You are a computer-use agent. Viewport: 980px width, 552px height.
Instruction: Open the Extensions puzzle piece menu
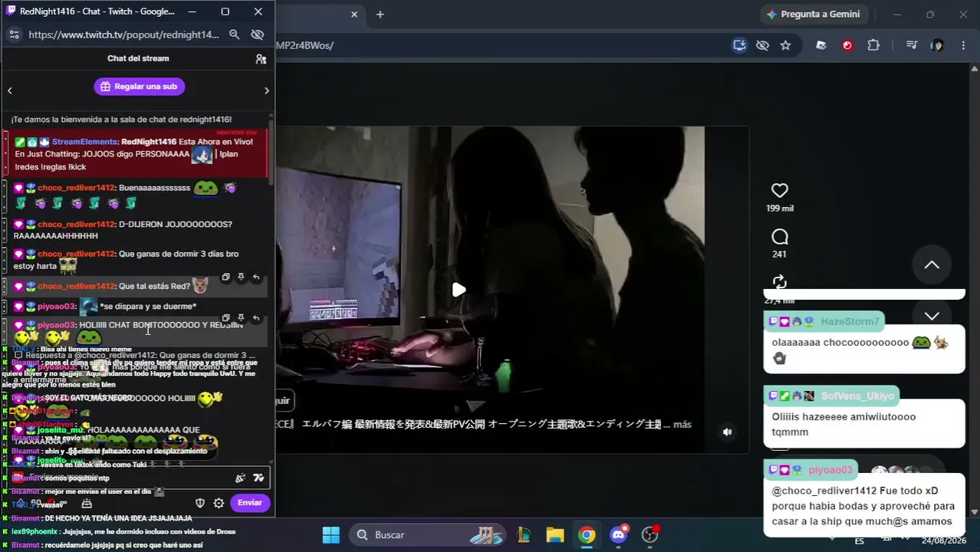point(873,45)
